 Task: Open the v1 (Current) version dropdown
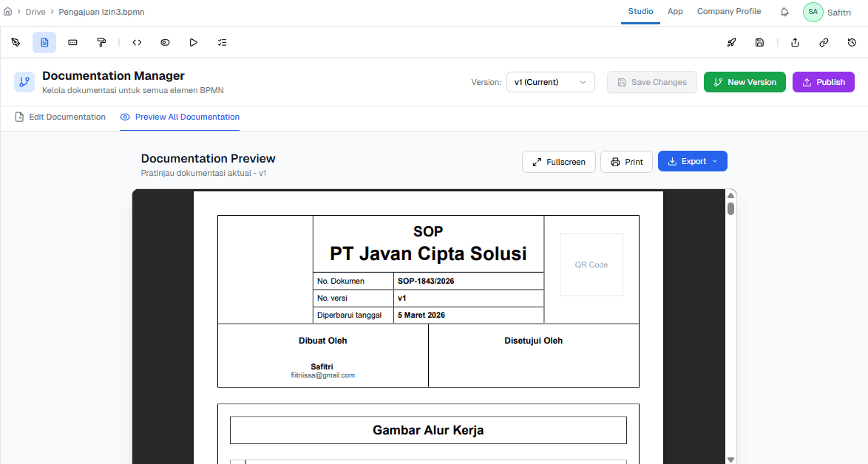click(x=550, y=82)
